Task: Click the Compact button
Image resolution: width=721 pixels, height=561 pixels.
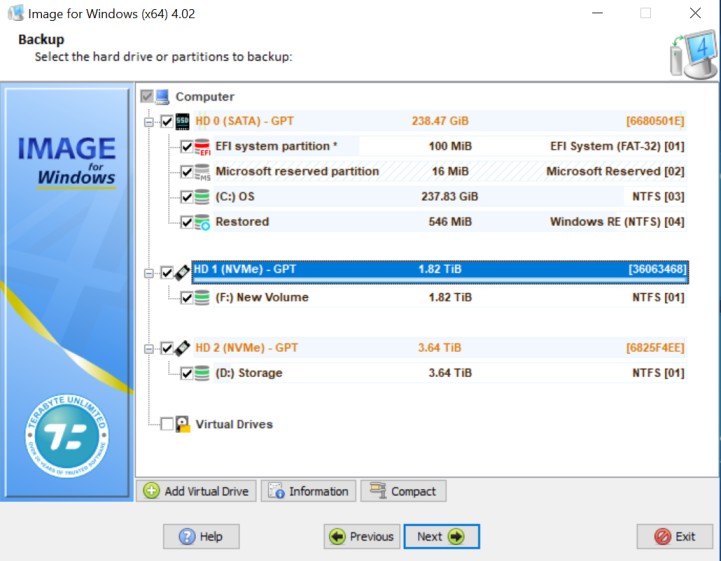Action: click(x=403, y=491)
